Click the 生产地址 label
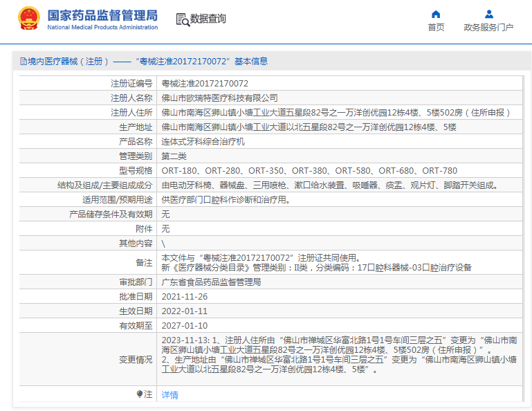 pos(136,127)
